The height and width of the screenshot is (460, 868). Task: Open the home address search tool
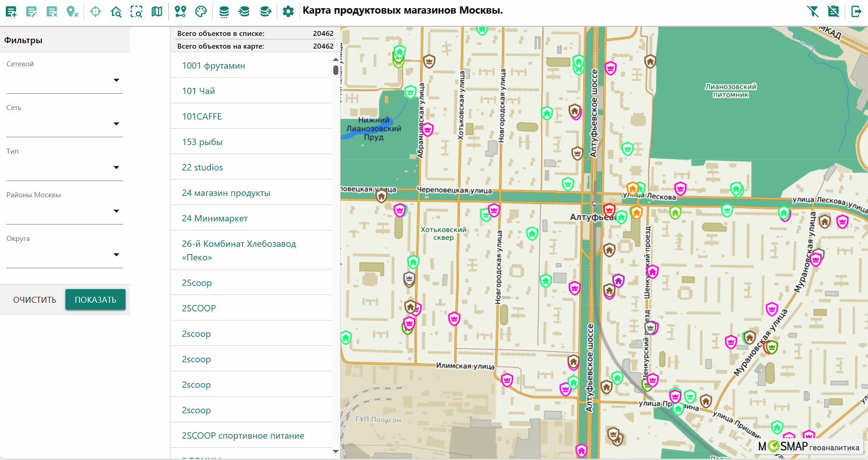click(x=116, y=11)
